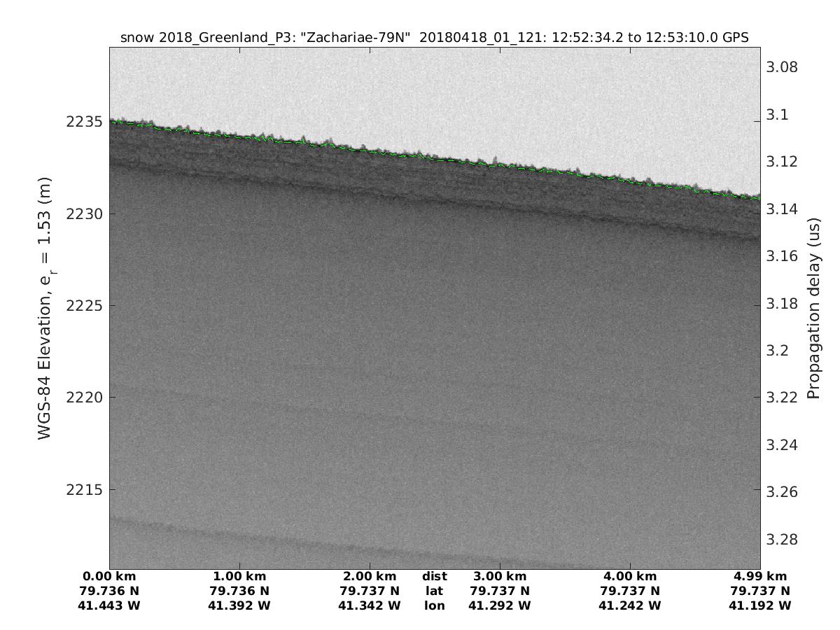Click the '0.00 km' distance label
The image size is (840, 630).
pyautogui.click(x=110, y=577)
